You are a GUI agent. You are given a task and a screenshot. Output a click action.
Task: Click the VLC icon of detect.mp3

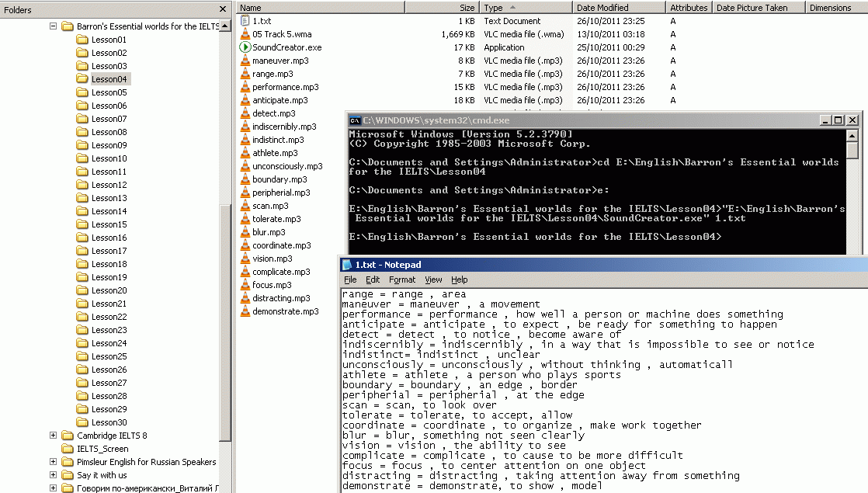245,113
